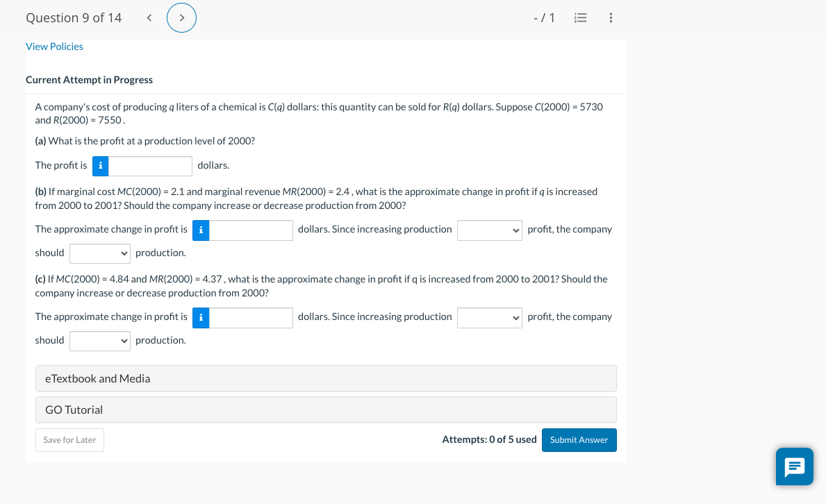826x504 pixels.
Task: Open the three-dot more options menu
Action: pyautogui.click(x=611, y=18)
